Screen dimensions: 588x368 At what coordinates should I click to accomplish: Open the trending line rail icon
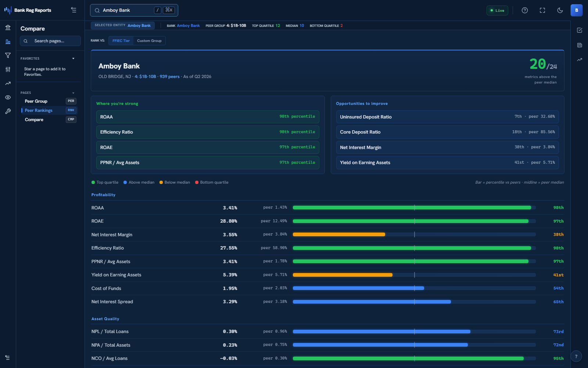point(8,84)
